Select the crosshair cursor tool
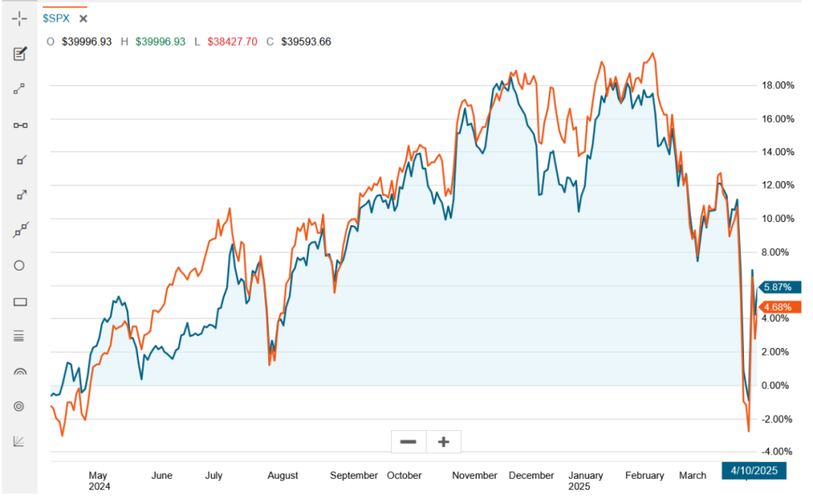Viewport: 813px width, 504px height. point(20,18)
